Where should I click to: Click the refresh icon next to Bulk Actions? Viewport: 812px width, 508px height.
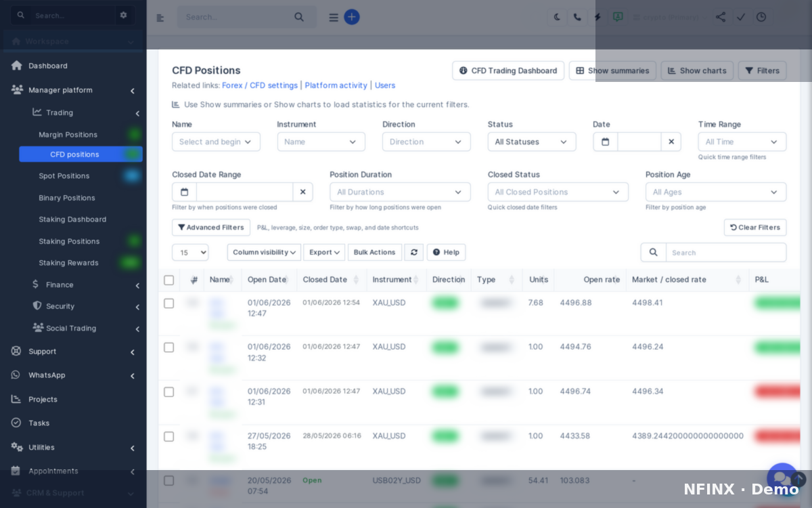coord(413,252)
